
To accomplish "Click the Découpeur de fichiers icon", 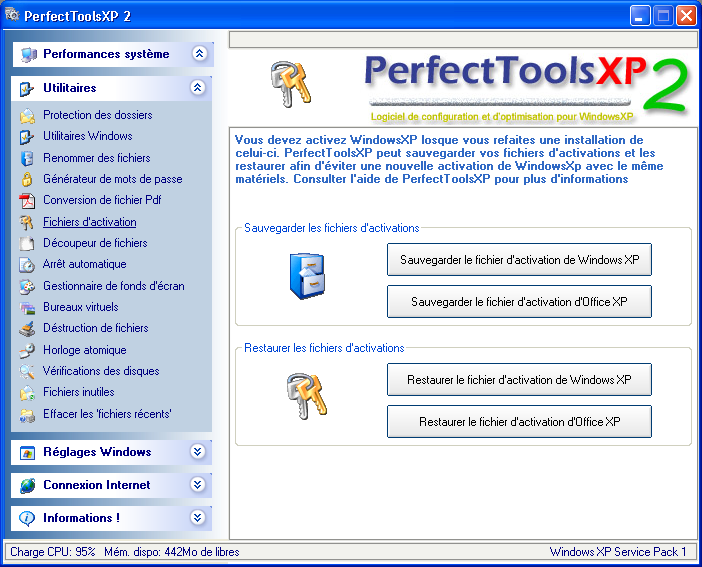I will [27, 243].
